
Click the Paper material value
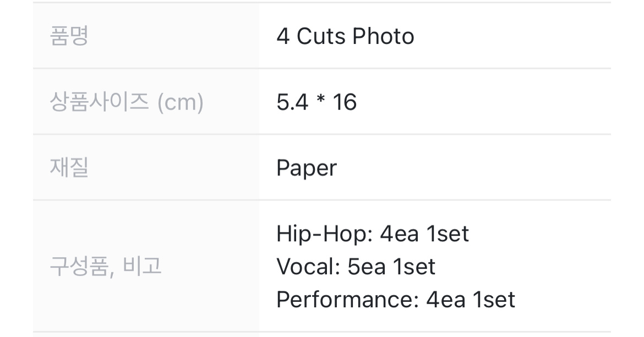pos(307,168)
